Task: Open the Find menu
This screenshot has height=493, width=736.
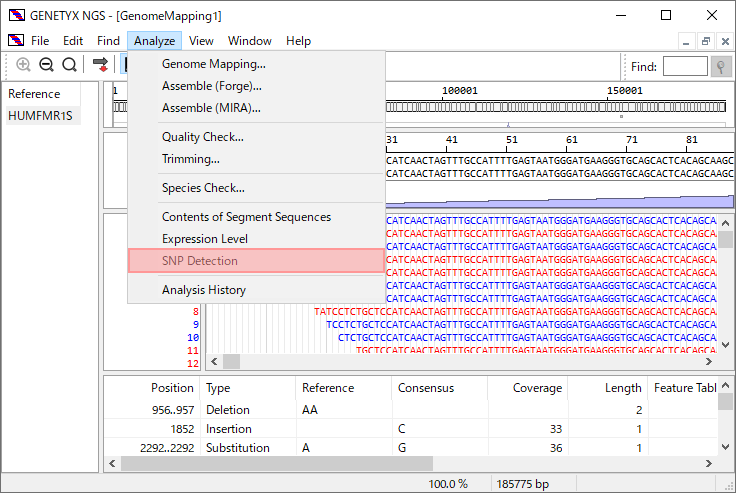Action: click(x=108, y=41)
